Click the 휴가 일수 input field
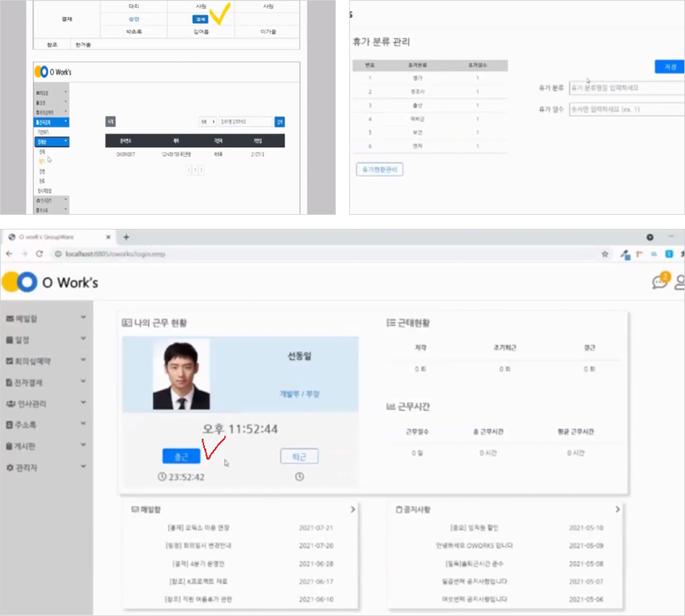This screenshot has height=616, width=685. click(x=627, y=109)
